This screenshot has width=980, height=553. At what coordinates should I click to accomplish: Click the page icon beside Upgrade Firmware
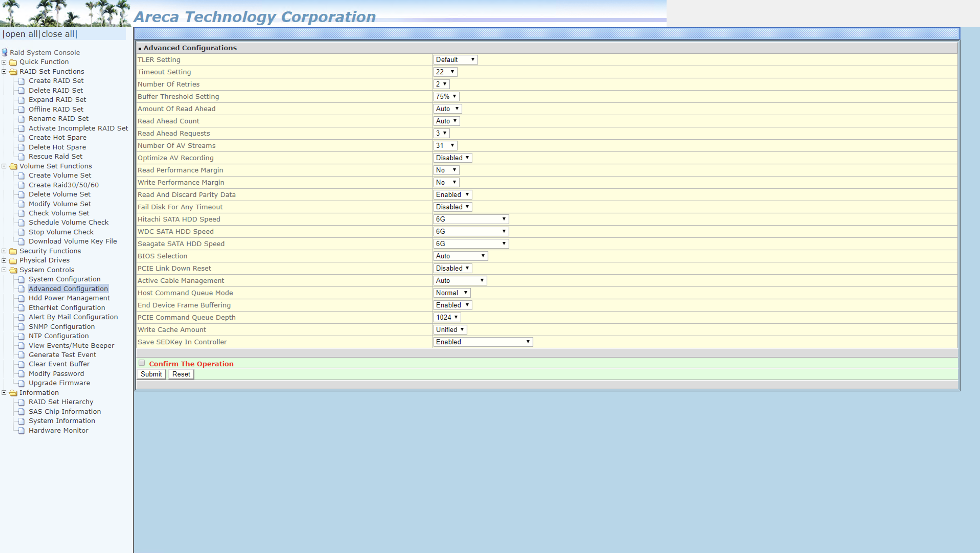(x=22, y=383)
